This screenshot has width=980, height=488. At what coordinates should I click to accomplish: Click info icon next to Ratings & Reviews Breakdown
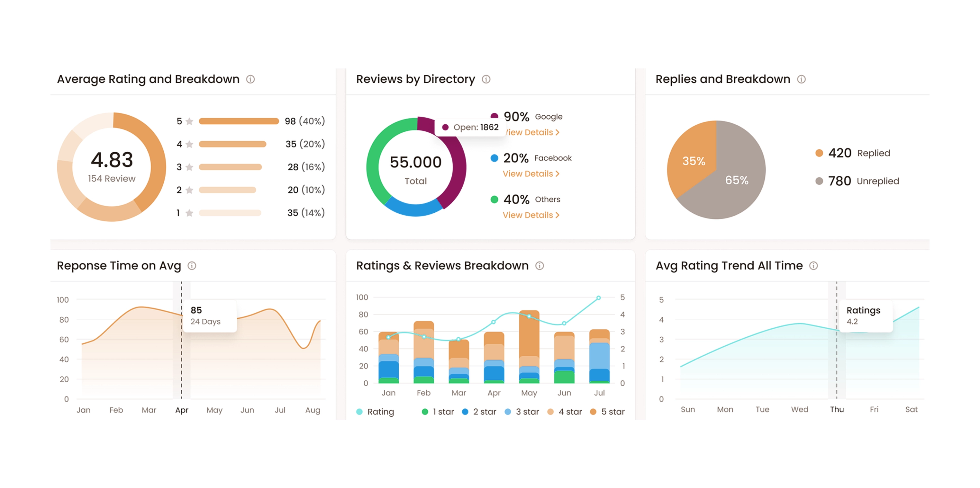pos(540,266)
